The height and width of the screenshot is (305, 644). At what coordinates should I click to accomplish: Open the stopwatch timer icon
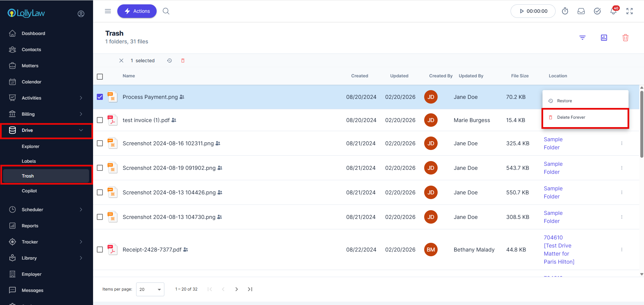tap(565, 11)
